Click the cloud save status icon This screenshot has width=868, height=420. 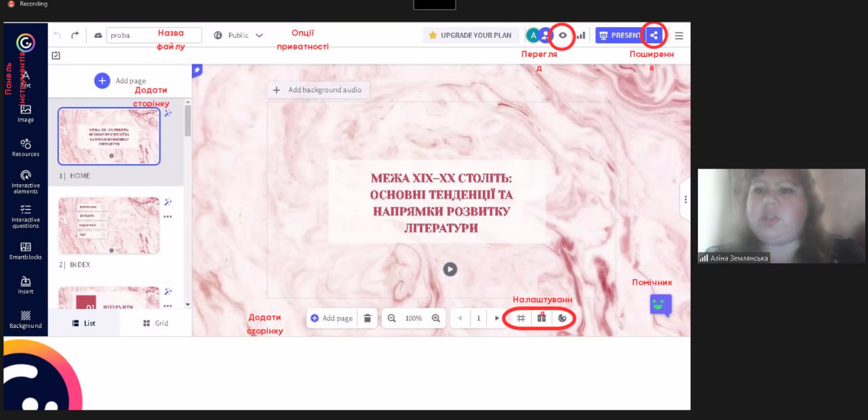click(x=98, y=35)
